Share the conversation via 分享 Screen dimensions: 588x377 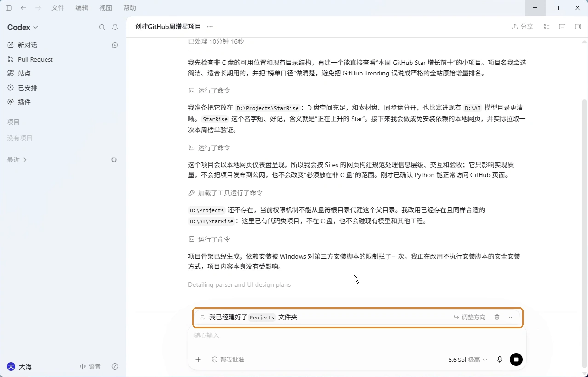point(523,27)
